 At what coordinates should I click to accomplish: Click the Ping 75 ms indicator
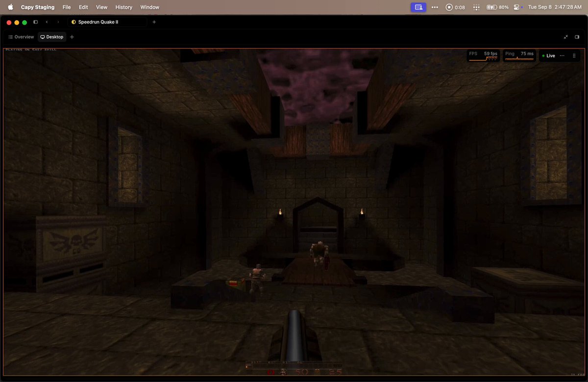click(x=519, y=56)
